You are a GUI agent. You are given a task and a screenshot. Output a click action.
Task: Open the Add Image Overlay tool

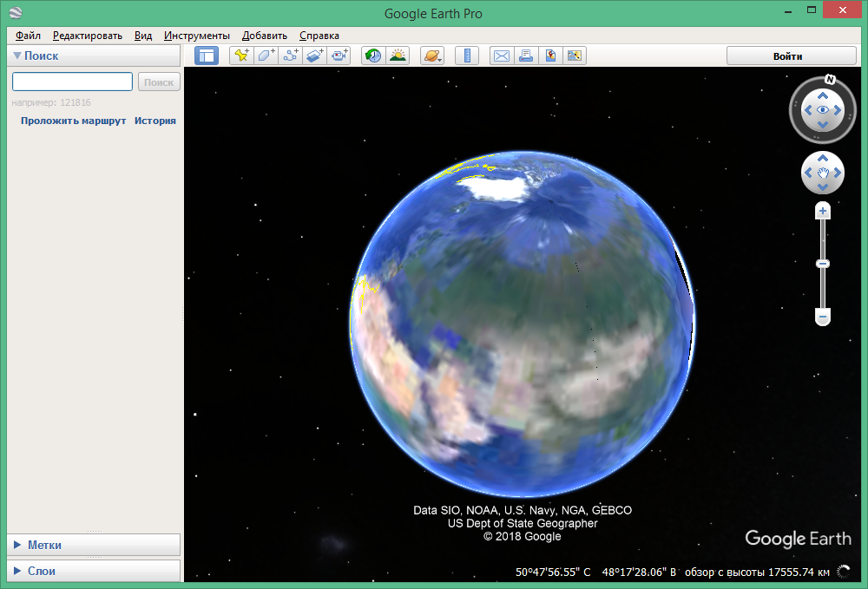(314, 55)
